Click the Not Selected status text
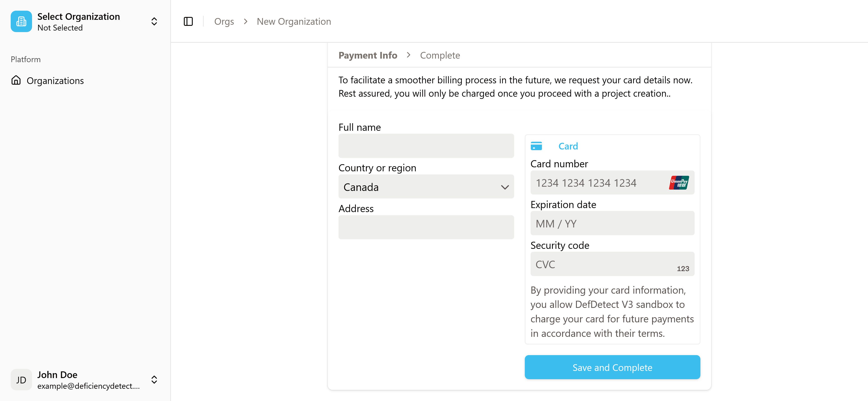Image resolution: width=868 pixels, height=401 pixels. 60,28
